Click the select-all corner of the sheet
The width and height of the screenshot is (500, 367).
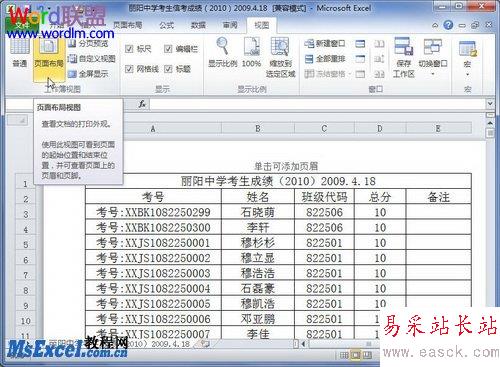18,120
